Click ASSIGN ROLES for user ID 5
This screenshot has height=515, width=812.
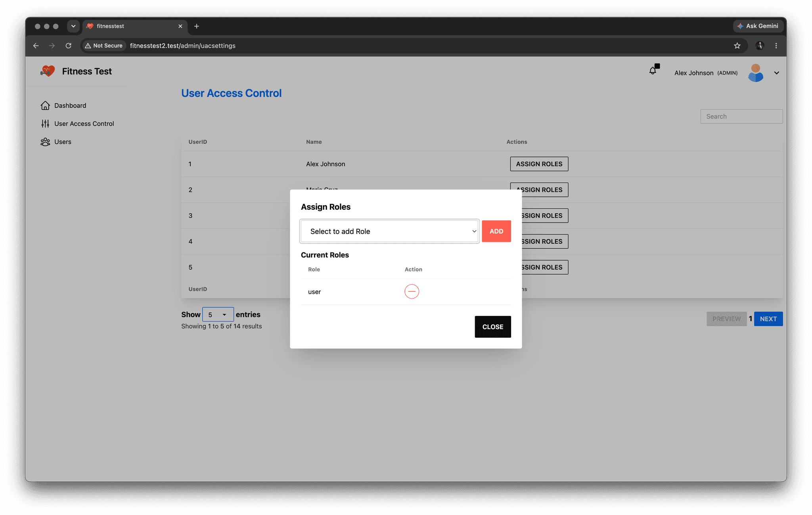click(x=545, y=267)
